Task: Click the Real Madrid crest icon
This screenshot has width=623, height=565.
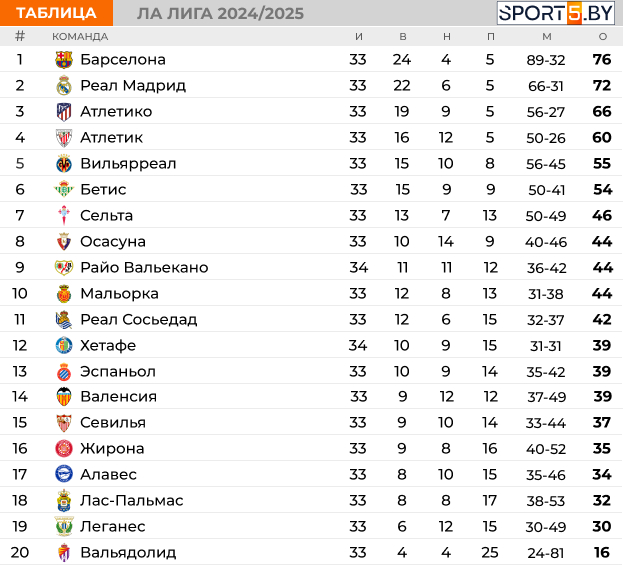Action: 64,85
